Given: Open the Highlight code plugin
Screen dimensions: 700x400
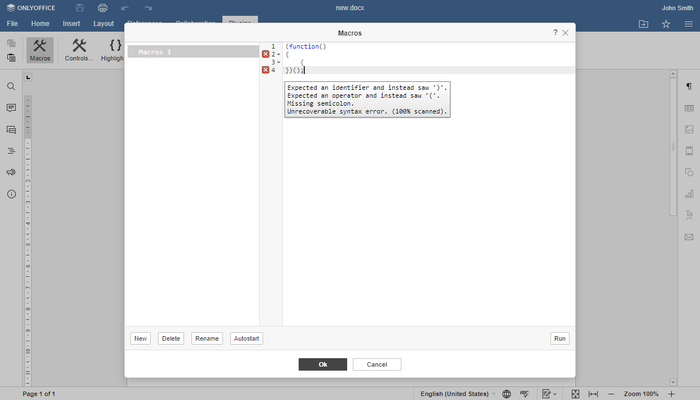Looking at the screenshot, I should 112,50.
